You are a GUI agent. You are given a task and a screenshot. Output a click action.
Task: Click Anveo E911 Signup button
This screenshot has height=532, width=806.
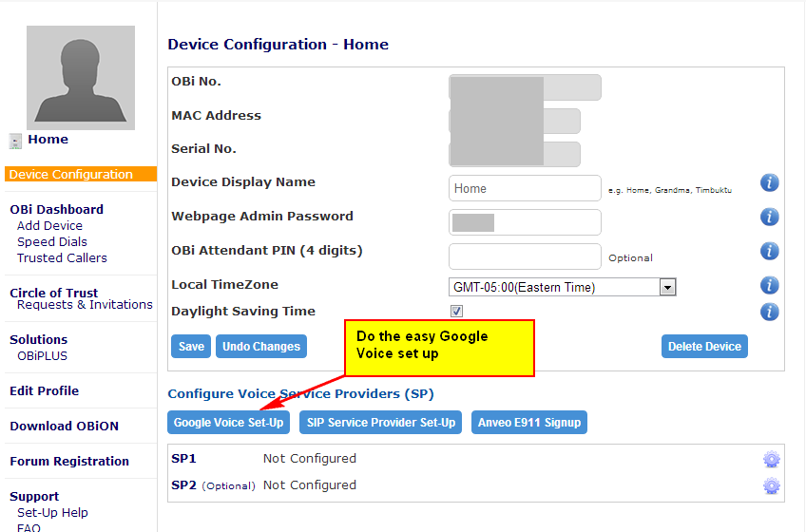(x=528, y=423)
